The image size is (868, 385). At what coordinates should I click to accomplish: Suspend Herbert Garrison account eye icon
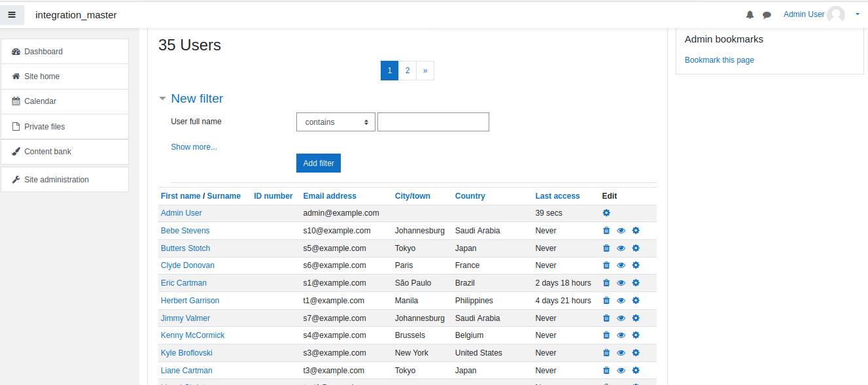tap(621, 301)
